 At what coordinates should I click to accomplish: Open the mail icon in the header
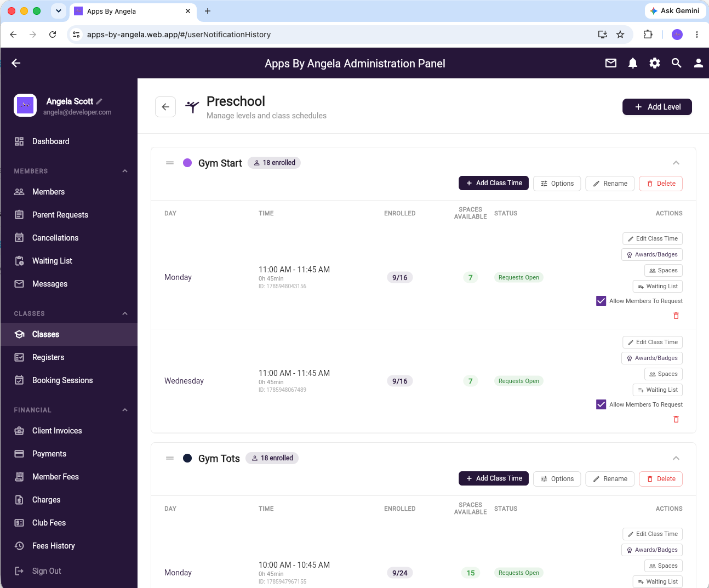tap(611, 63)
